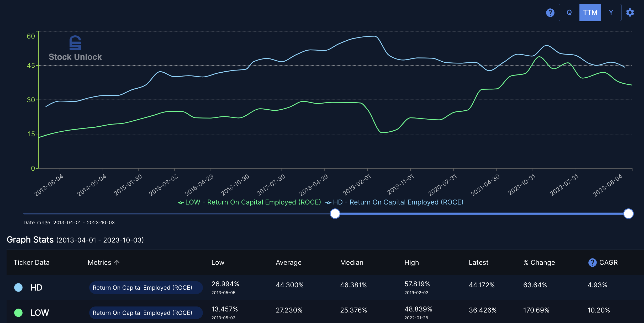Image resolution: width=644 pixels, height=323 pixels.
Task: Click the CAGR help question icon
Action: click(x=592, y=262)
